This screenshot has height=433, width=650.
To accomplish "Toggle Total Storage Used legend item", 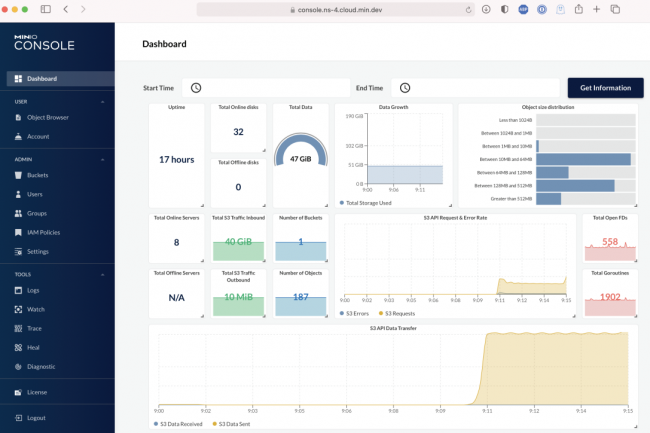I will [x=341, y=202].
